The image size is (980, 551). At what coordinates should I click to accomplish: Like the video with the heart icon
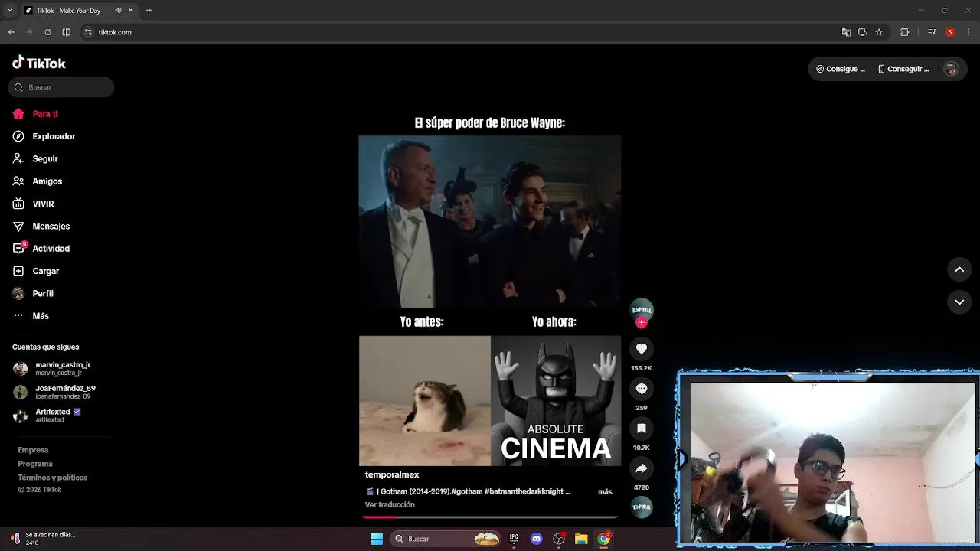[x=642, y=349]
